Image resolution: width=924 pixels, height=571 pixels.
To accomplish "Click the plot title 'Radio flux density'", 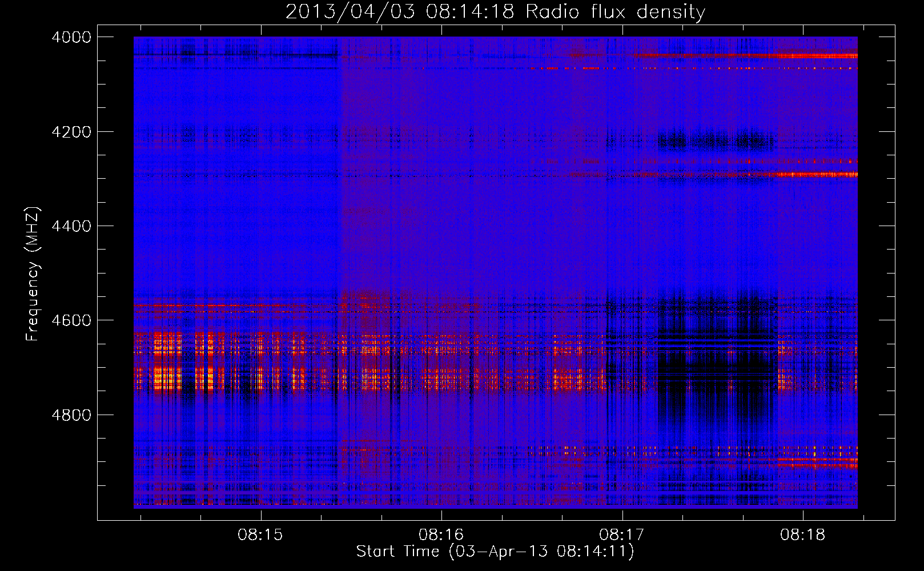I will point(616,11).
